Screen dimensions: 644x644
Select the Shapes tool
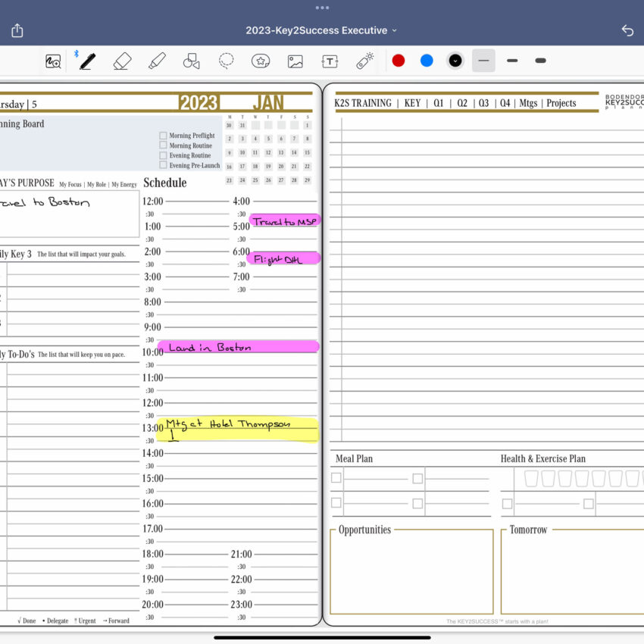click(x=192, y=61)
